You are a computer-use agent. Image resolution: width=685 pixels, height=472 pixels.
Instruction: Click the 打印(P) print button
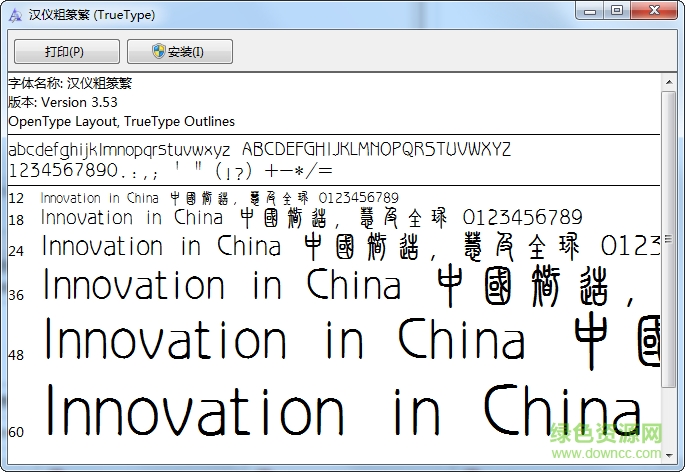tap(67, 52)
